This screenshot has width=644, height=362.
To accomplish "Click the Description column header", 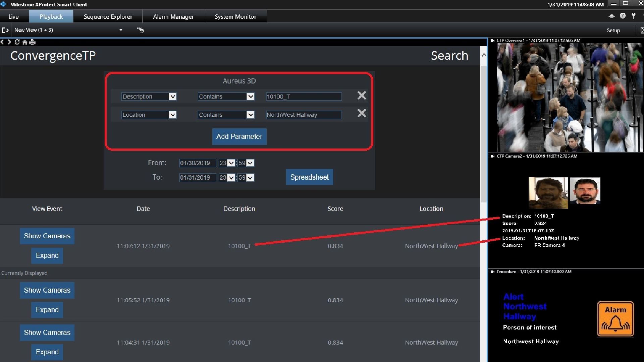I will [x=239, y=208].
